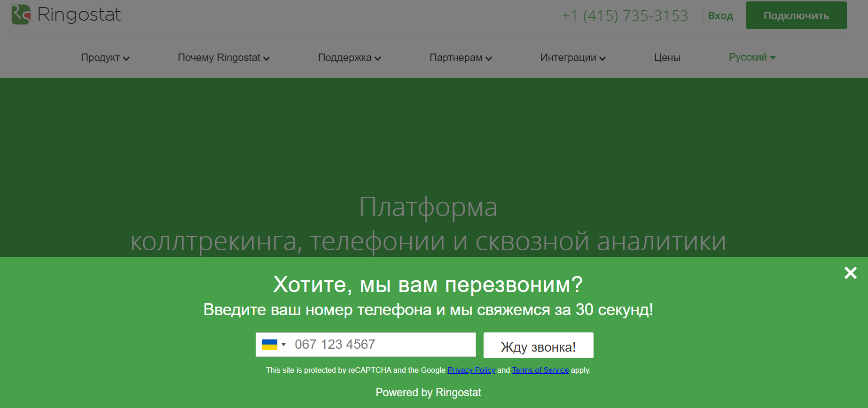Image resolution: width=868 pixels, height=408 pixels.
Task: Click the Ringostat logo
Action: click(x=66, y=15)
